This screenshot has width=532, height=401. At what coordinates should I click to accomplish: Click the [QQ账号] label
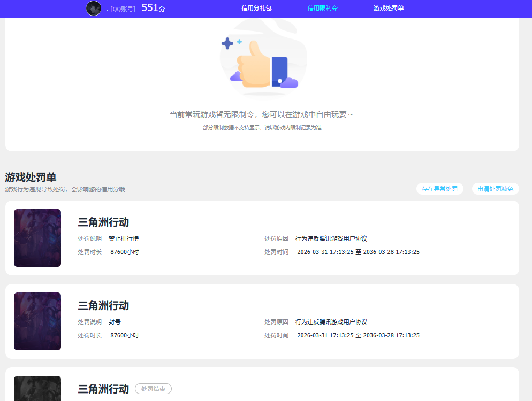coord(123,9)
